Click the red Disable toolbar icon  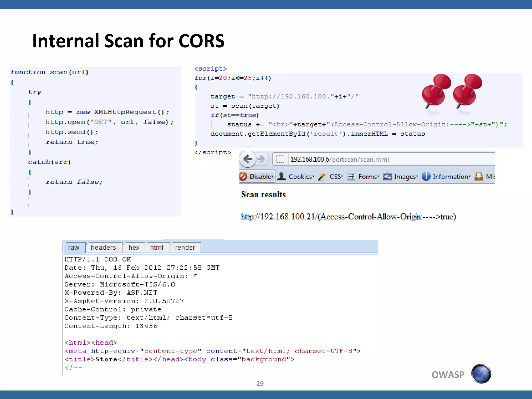pyautogui.click(x=243, y=176)
